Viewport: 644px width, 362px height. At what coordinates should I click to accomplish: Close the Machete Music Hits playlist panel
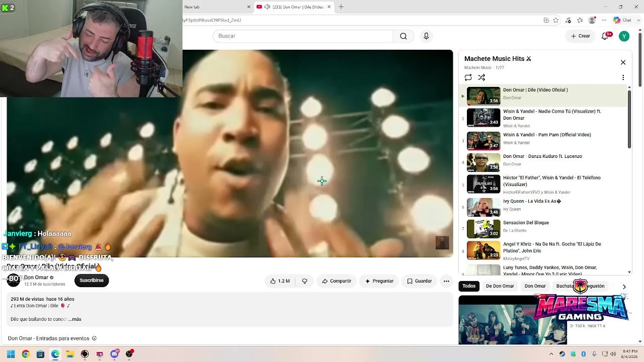pyautogui.click(x=623, y=62)
